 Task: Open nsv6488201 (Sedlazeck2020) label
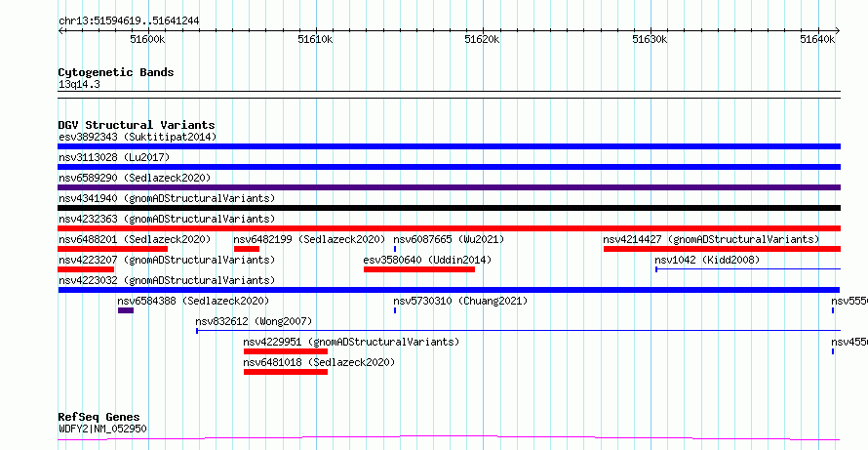[x=135, y=239]
